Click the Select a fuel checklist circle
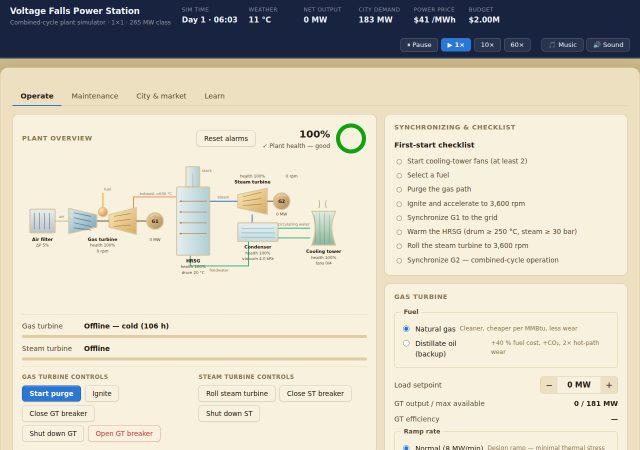The width and height of the screenshot is (640, 450). 399,176
